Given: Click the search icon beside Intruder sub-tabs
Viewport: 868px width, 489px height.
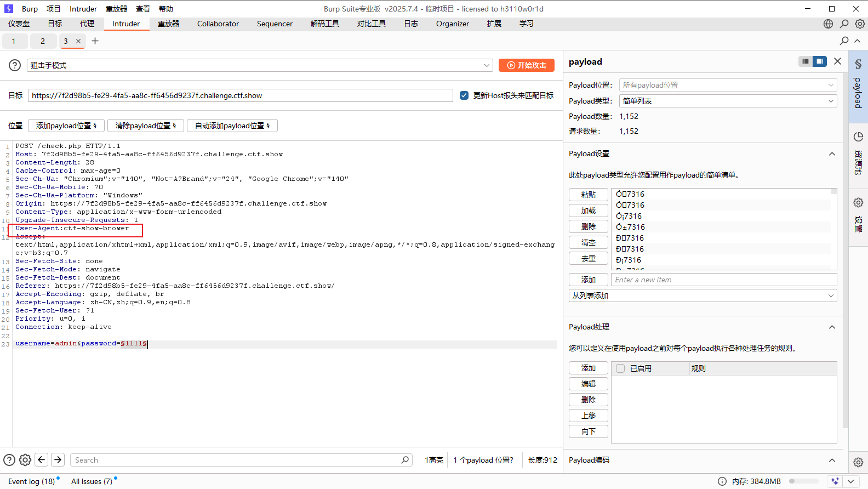Looking at the screenshot, I should coord(844,41).
